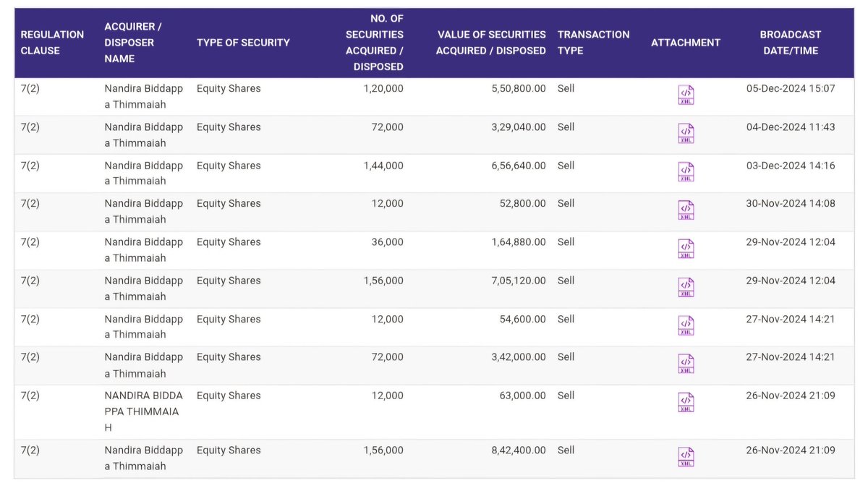This screenshot has width=868, height=491.
Task: Select the broadcast time 05-Dec-2024 15:07
Action: click(791, 89)
